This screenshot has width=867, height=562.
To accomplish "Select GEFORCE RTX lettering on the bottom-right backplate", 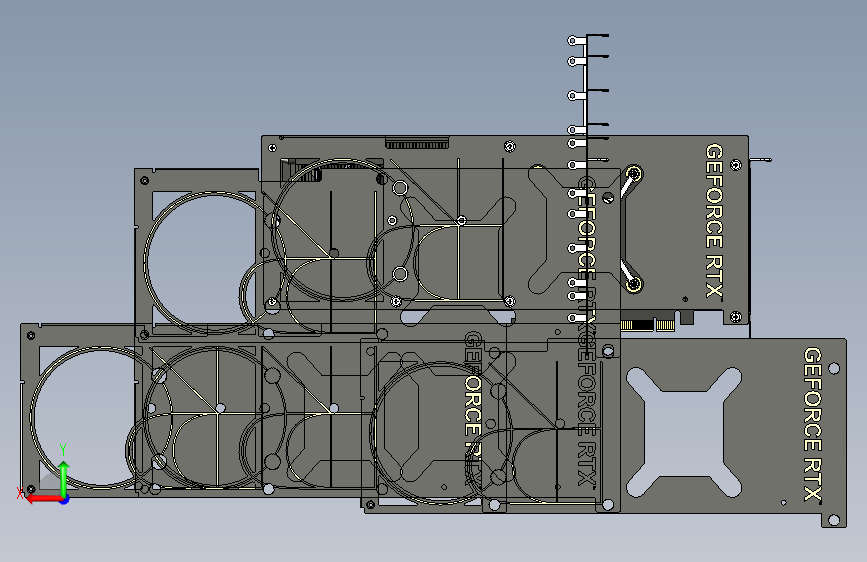I will [812, 424].
